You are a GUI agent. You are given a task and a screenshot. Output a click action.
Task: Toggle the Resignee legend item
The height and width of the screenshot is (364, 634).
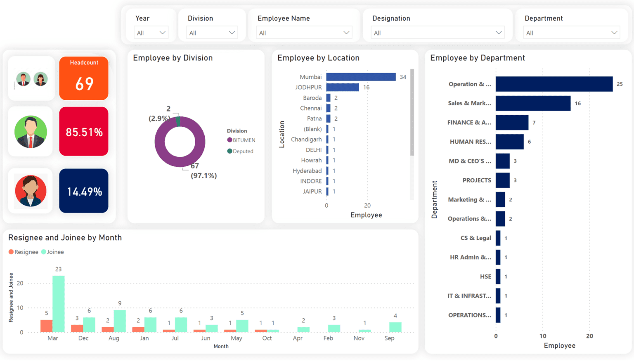(x=23, y=252)
